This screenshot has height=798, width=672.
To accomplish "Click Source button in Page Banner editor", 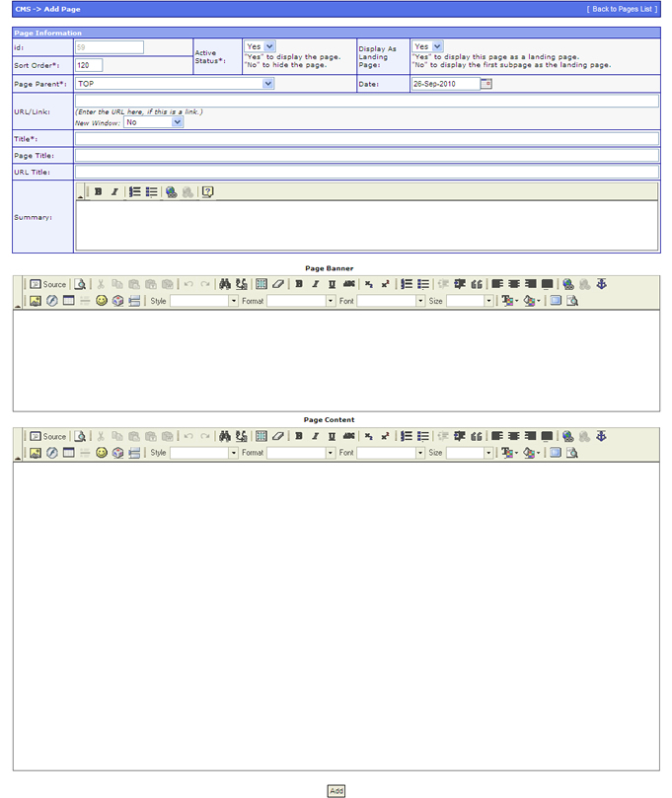I will [48, 284].
